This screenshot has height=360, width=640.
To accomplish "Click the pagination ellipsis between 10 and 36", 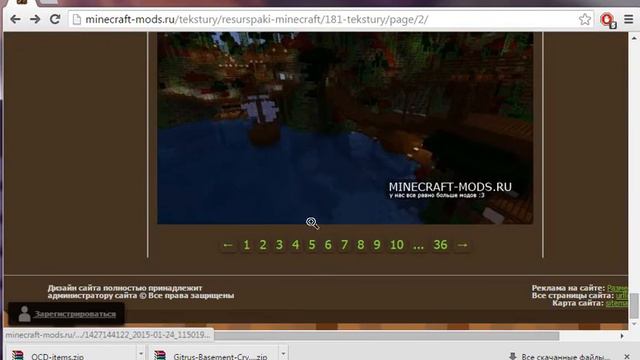I will pos(418,245).
